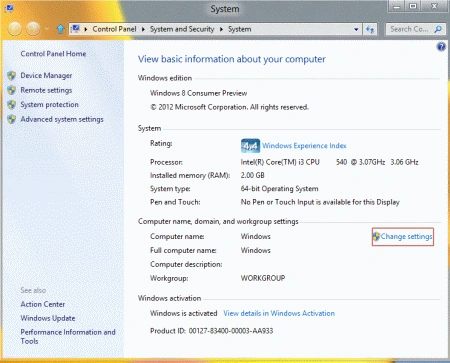The height and width of the screenshot is (363, 450).
Task: Go up one level with the up arrow
Action: pos(60,29)
